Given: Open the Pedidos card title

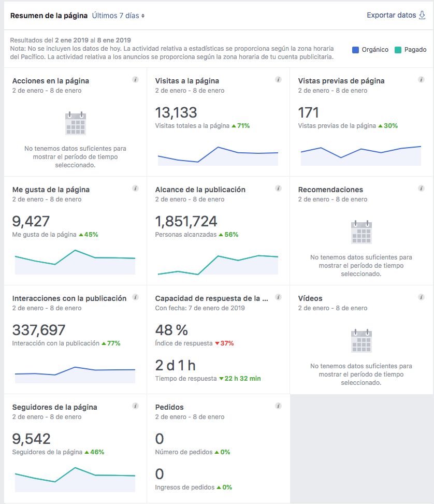Looking at the screenshot, I should click(x=169, y=407).
